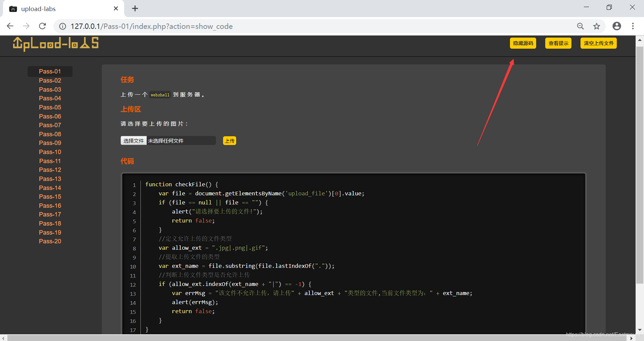Click code line starting 'var ext_name ='
644x341 pixels.
(247, 266)
